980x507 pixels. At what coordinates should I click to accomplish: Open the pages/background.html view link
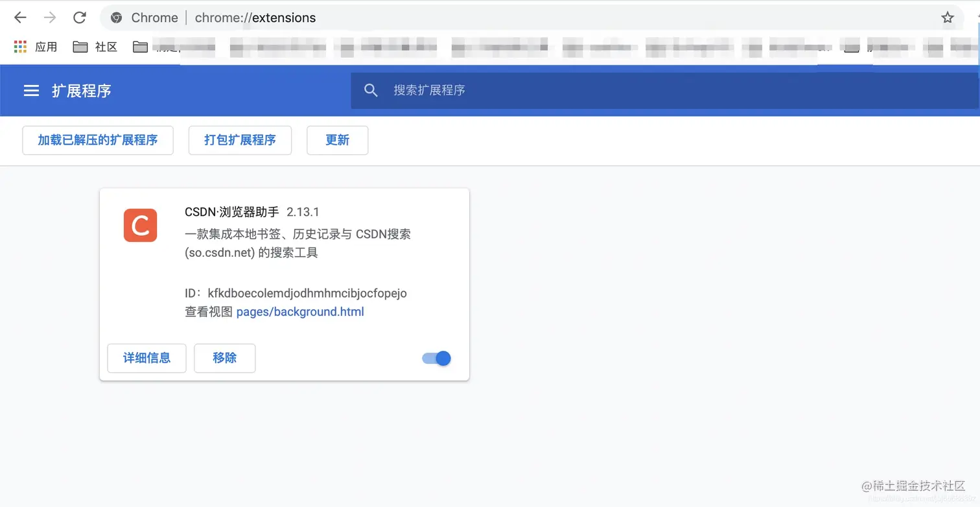(300, 312)
